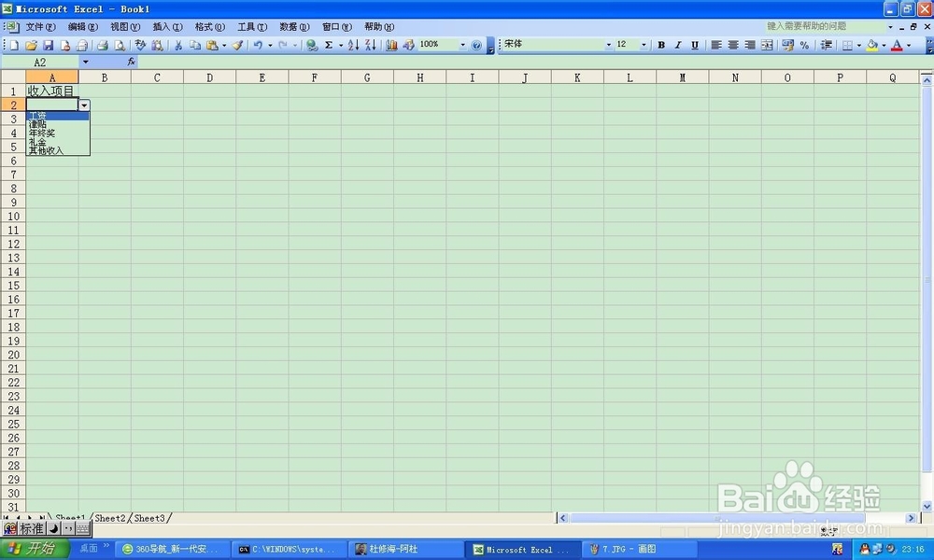The image size is (934, 560).
Task: Undo the last action
Action: pyautogui.click(x=258, y=45)
